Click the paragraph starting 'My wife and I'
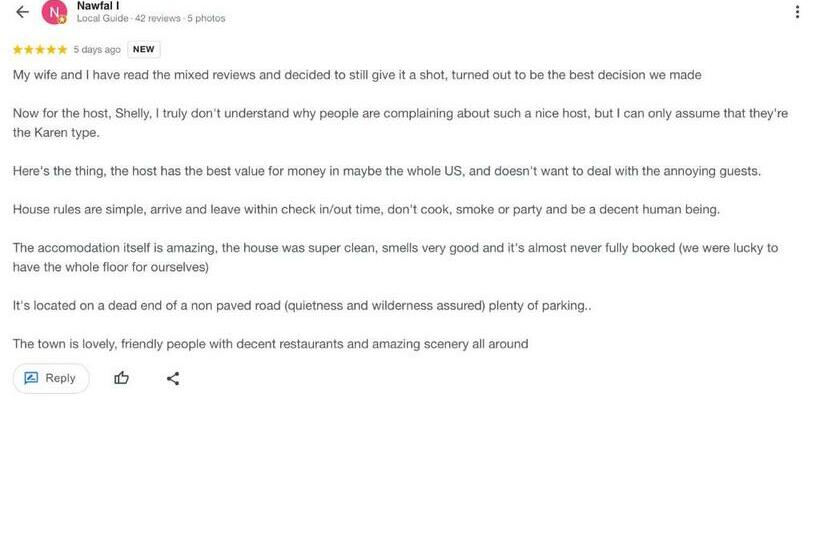This screenshot has width=820, height=560. tap(357, 75)
